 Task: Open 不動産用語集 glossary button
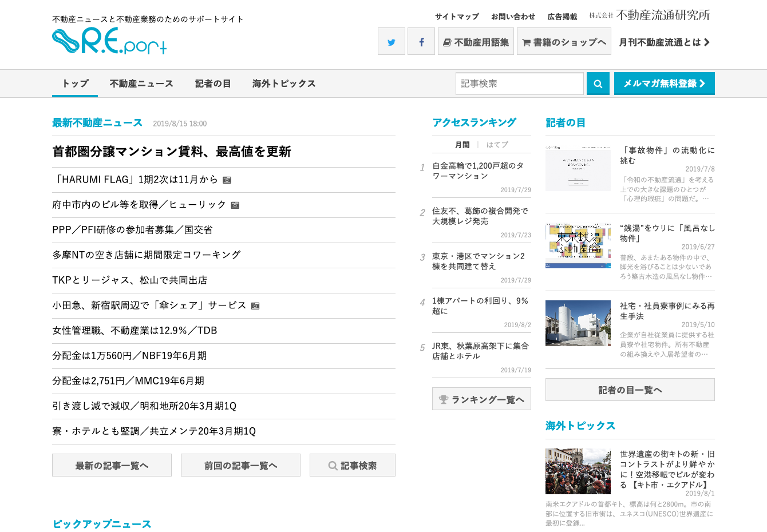pos(476,41)
